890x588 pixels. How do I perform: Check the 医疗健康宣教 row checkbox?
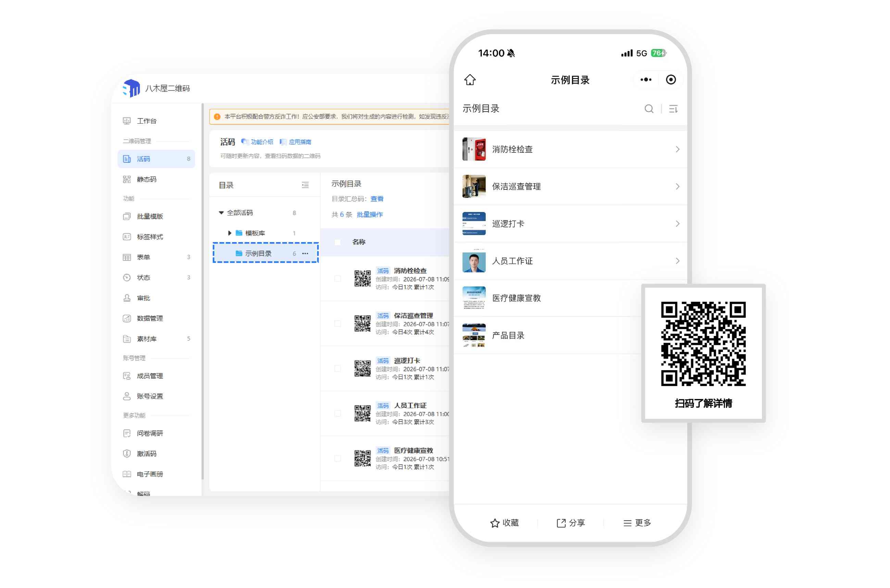pos(337,459)
